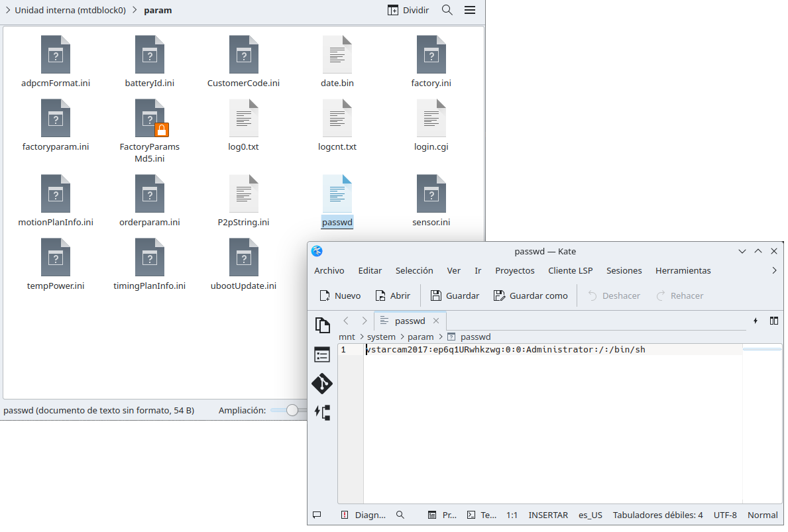Expand the hidden menus chevron in Kate
This screenshot has width=788, height=532.
774,270
